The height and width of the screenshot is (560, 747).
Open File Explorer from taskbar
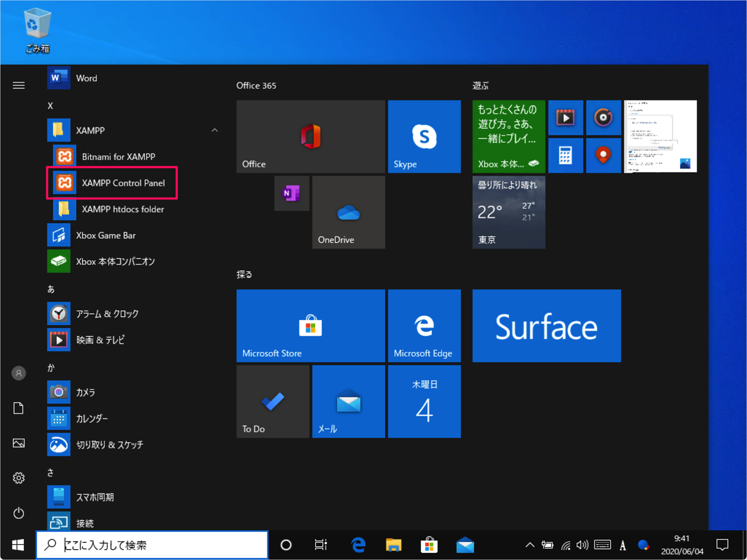[x=394, y=545]
